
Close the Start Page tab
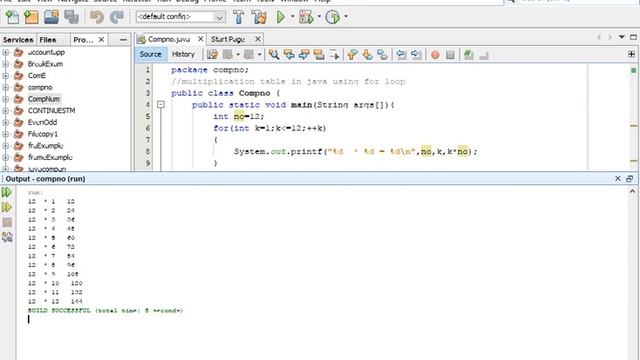pos(258,39)
